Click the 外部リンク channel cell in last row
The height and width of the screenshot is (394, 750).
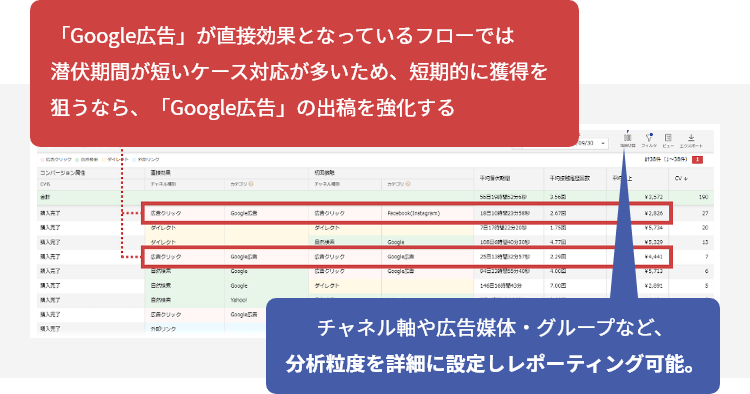click(x=164, y=329)
